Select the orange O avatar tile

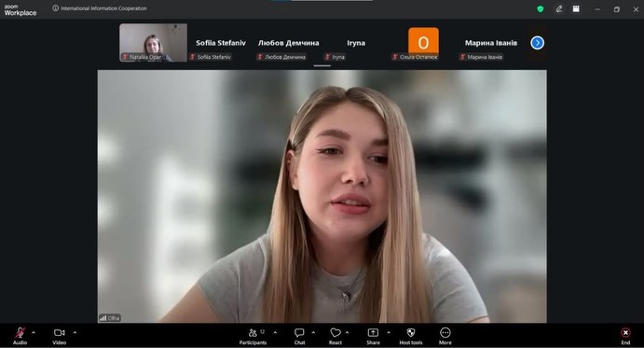tap(423, 43)
